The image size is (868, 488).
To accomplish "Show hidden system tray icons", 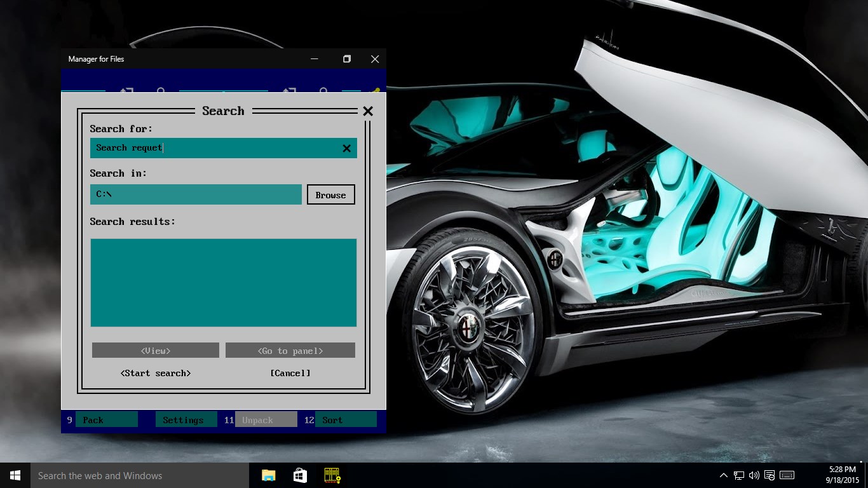I will tap(724, 475).
